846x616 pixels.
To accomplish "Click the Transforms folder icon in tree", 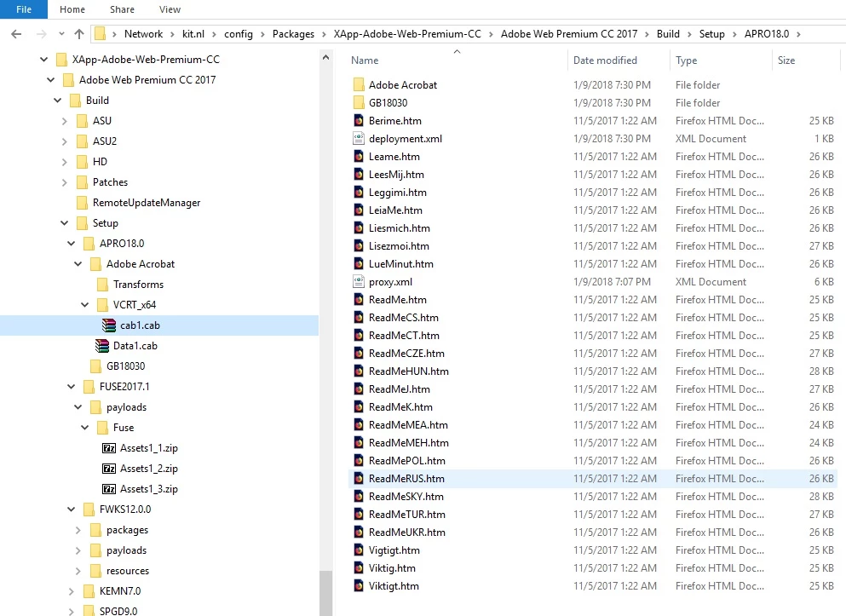I will click(102, 285).
